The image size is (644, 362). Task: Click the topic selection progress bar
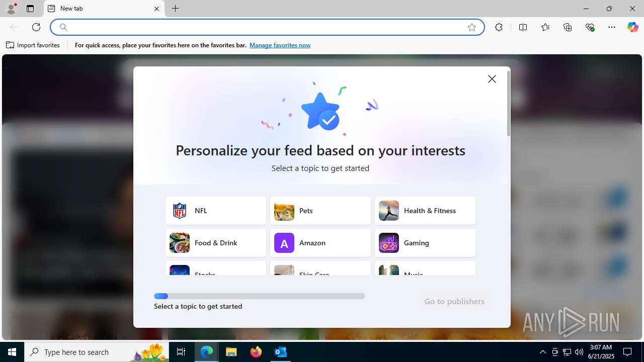point(260,296)
